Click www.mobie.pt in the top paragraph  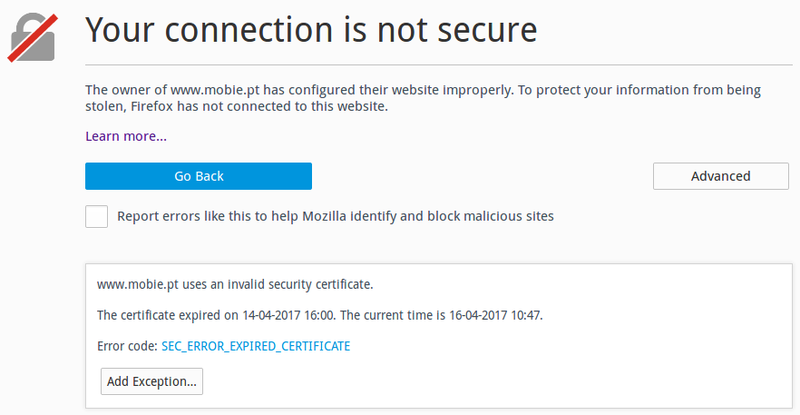tap(215, 90)
